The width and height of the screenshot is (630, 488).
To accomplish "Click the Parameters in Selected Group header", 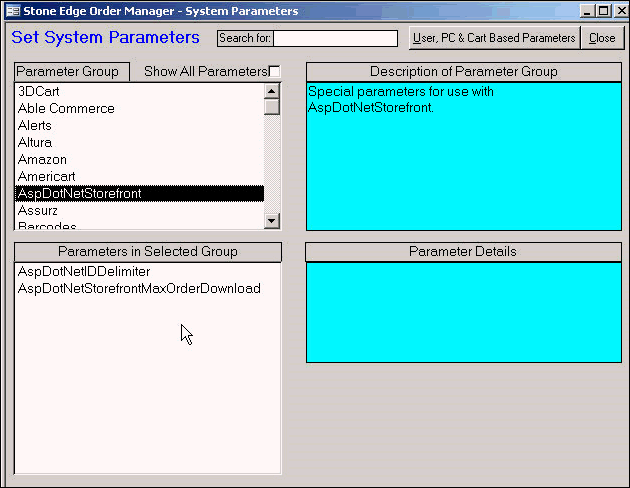I will pos(147,251).
